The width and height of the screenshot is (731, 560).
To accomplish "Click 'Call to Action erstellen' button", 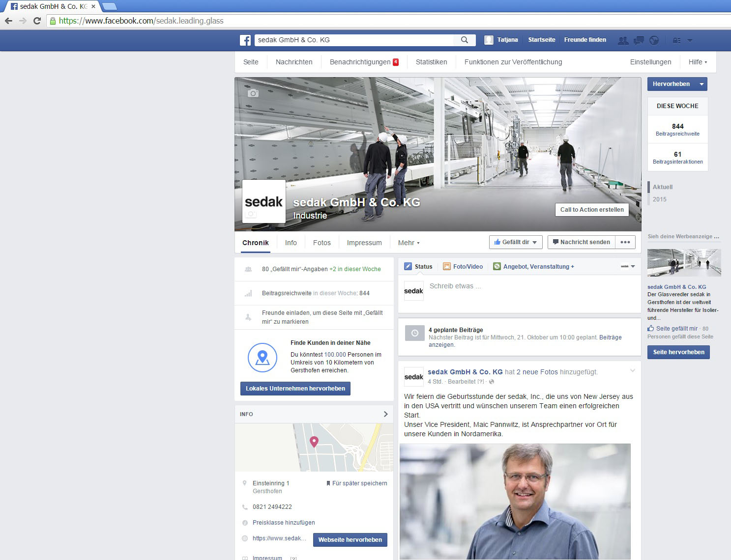I will pyautogui.click(x=591, y=210).
